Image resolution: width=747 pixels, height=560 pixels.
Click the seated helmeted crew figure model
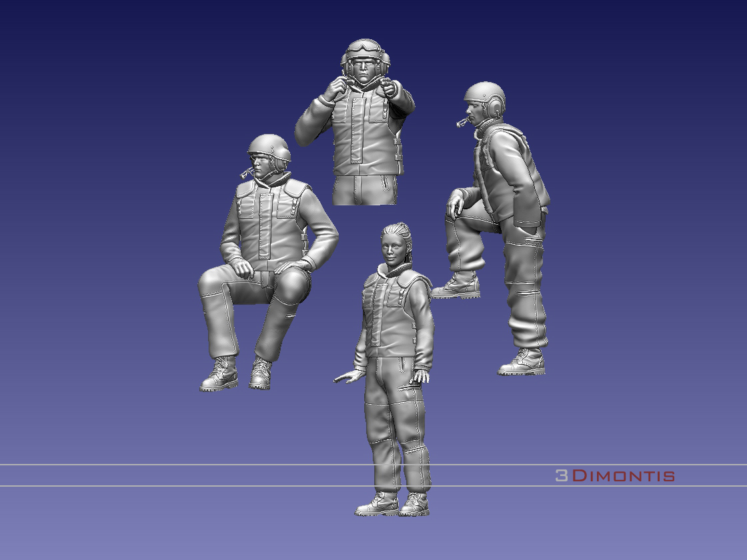pos(267,263)
